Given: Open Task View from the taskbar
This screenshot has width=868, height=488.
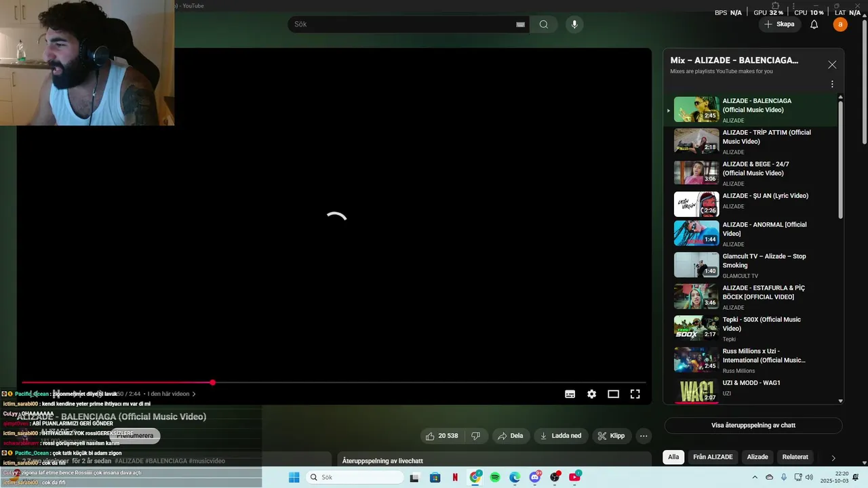Looking at the screenshot, I should [414, 477].
